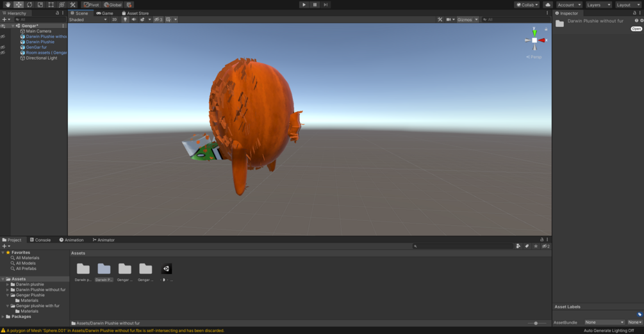
Task: Click the Pause button
Action: [x=315, y=4]
